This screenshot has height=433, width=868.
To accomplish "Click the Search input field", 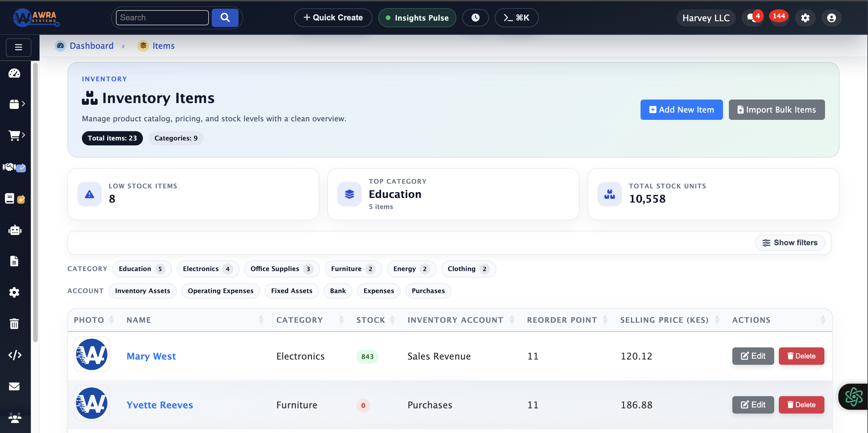I will coord(162,17).
